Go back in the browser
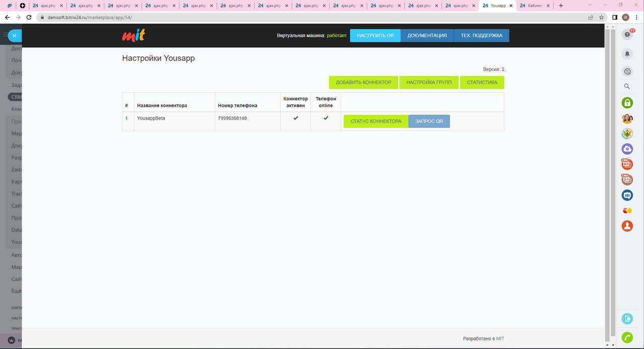The width and height of the screenshot is (644, 349). point(8,17)
